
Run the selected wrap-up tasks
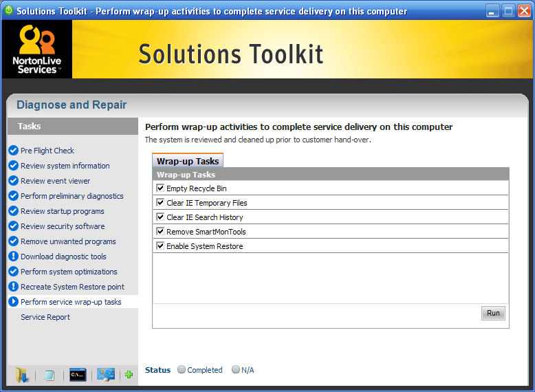493,313
